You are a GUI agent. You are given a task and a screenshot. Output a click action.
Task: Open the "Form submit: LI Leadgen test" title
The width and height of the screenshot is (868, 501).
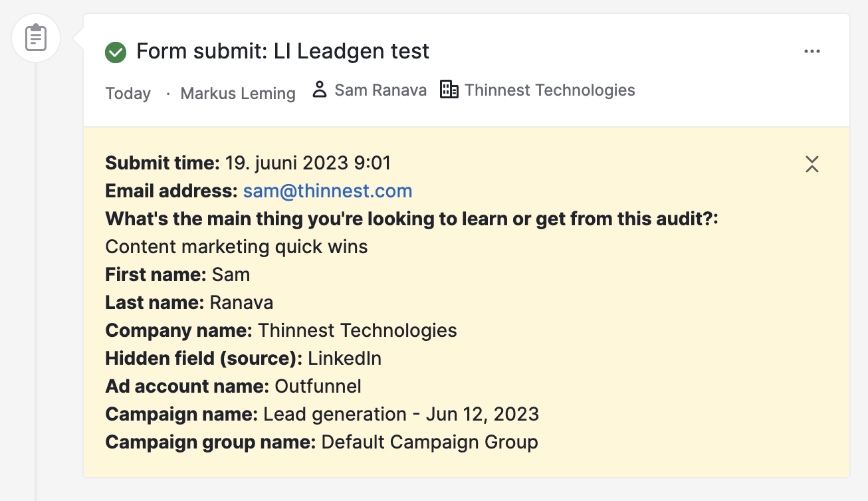coord(283,51)
